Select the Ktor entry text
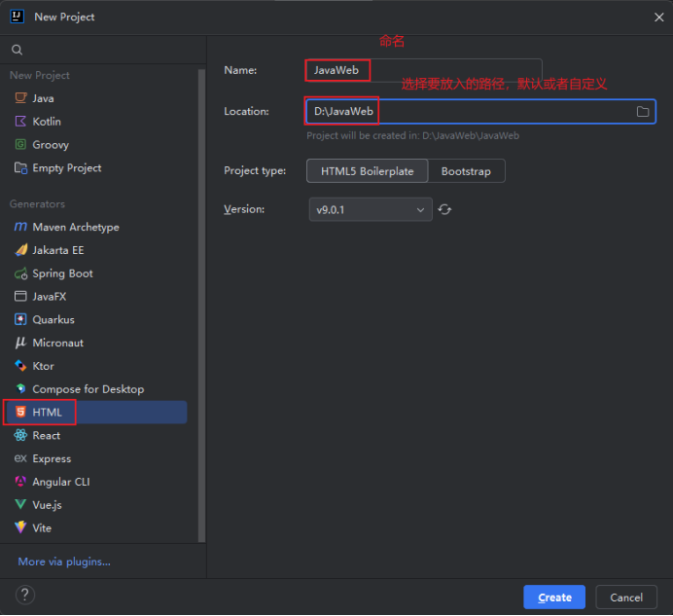The height and width of the screenshot is (616, 673). 44,366
